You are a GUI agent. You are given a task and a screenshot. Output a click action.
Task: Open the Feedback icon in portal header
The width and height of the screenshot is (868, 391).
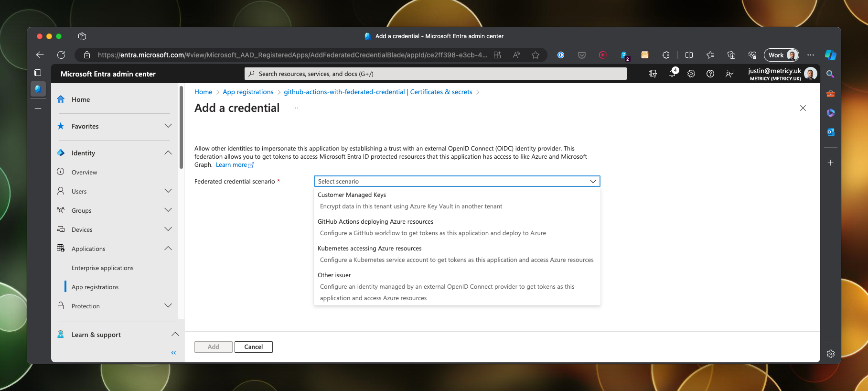[729, 74]
